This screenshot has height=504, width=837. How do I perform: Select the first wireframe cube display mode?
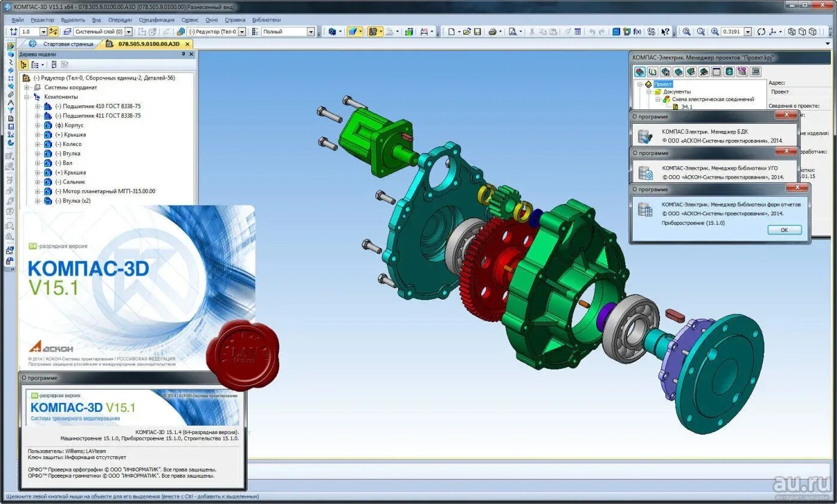(x=792, y=32)
